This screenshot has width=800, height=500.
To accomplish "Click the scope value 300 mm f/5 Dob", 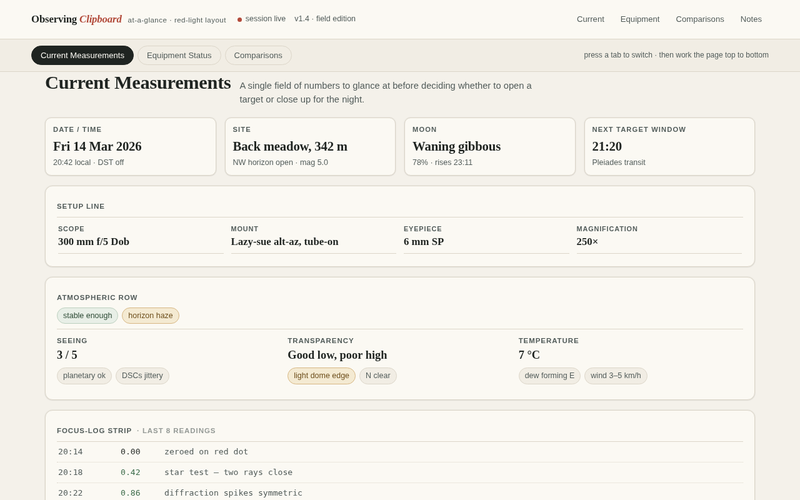I will [93, 242].
